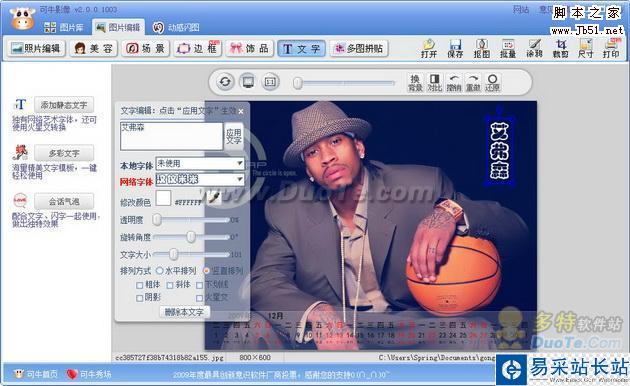Redo with the 重做 icon
630x386 pixels.
pos(473,82)
